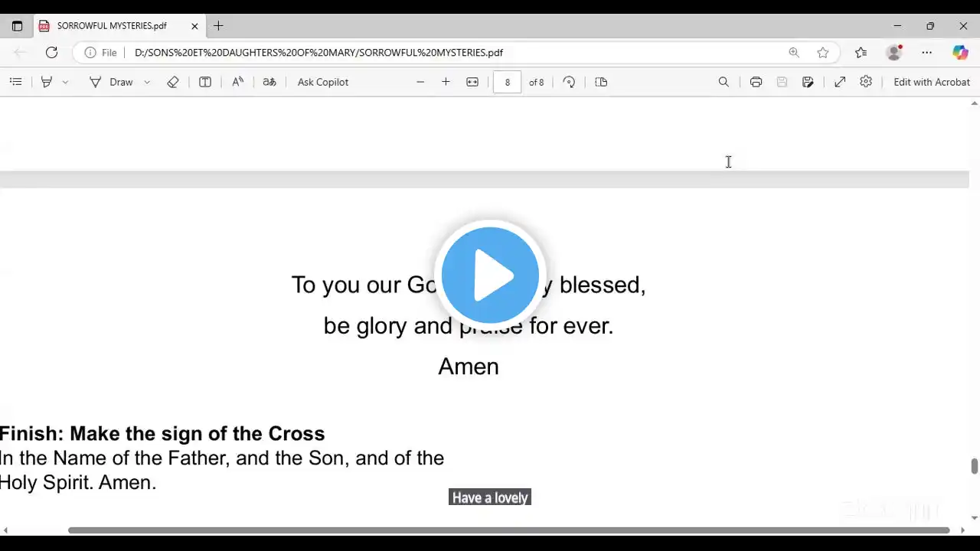
Task: Add this page to favorites star
Action: [823, 53]
